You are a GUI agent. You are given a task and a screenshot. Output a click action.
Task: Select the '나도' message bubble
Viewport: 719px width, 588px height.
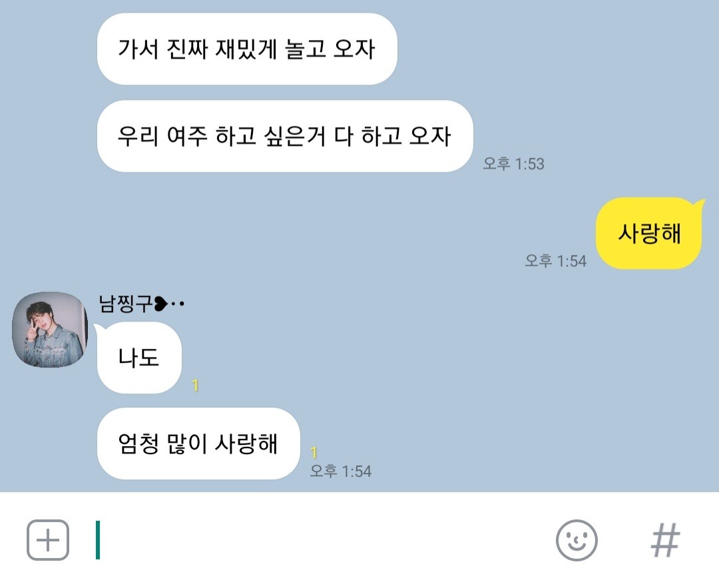click(139, 358)
